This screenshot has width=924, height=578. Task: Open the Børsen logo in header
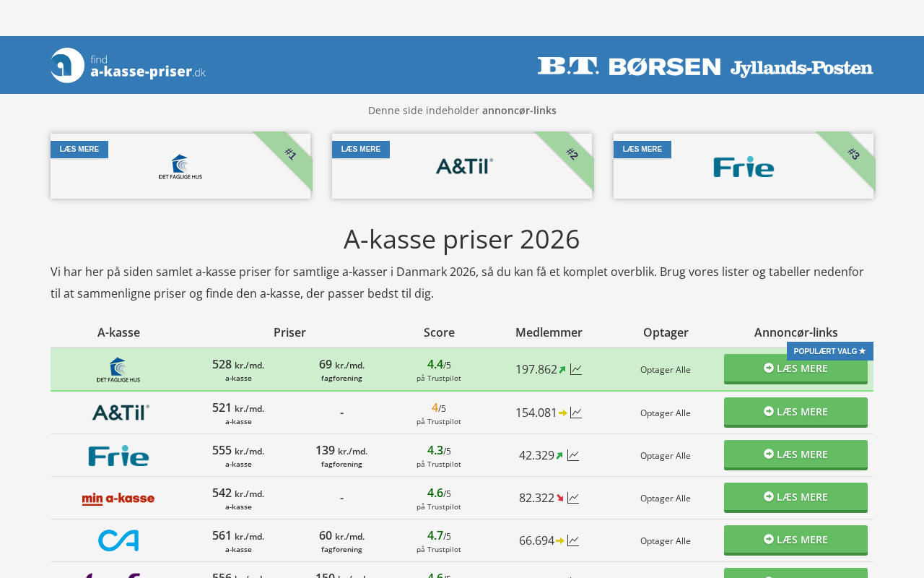coord(665,67)
